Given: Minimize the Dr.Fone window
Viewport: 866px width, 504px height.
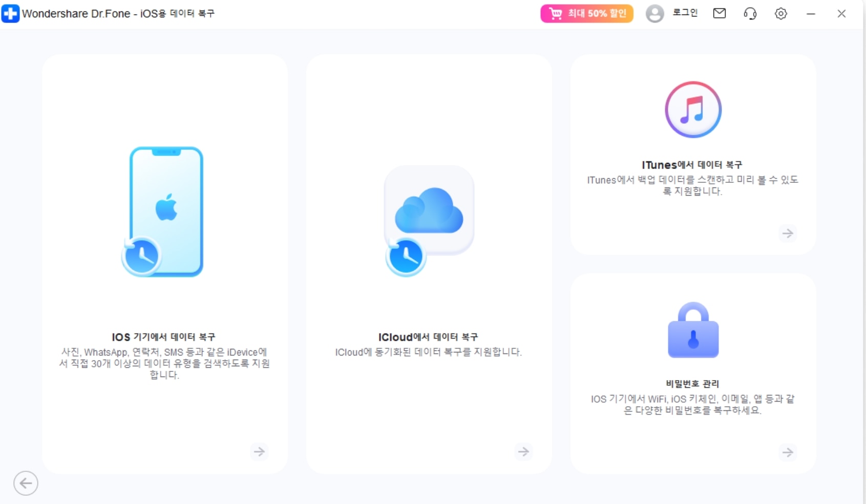Looking at the screenshot, I should tap(811, 14).
